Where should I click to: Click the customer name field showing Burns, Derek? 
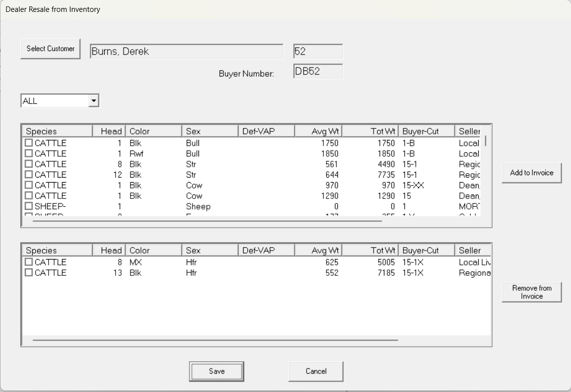click(x=187, y=50)
